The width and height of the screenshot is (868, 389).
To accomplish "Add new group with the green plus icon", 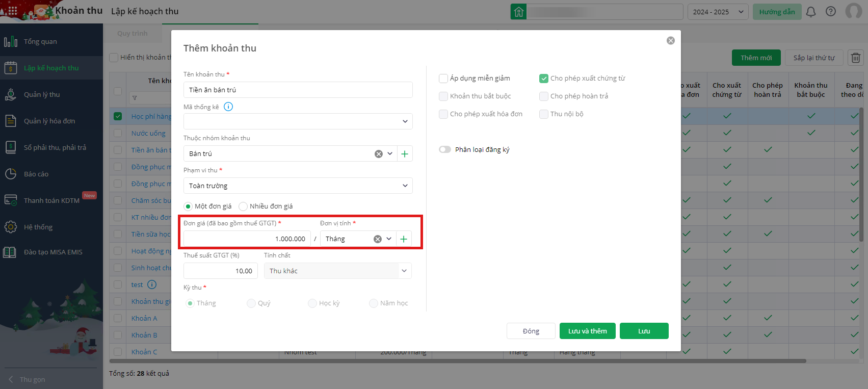I will [405, 154].
